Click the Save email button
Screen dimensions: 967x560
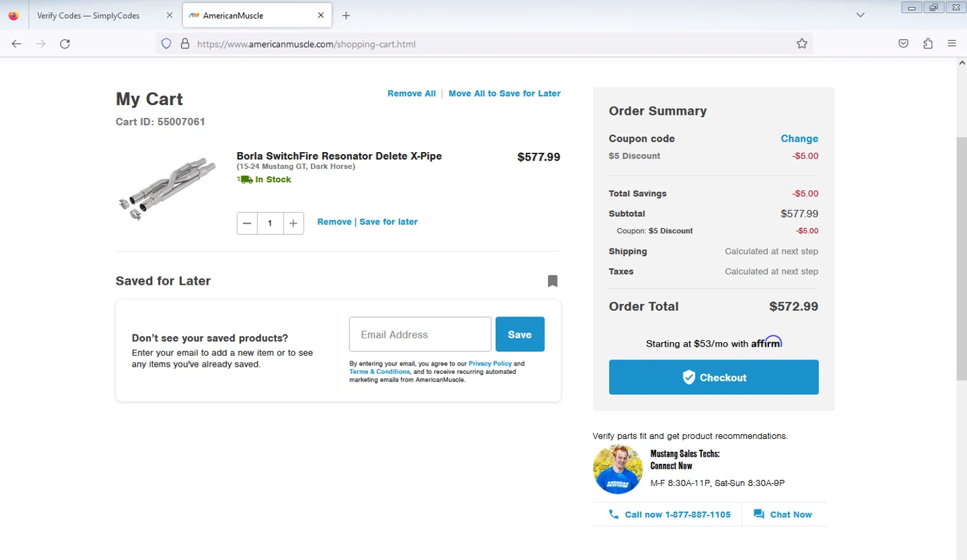click(520, 334)
